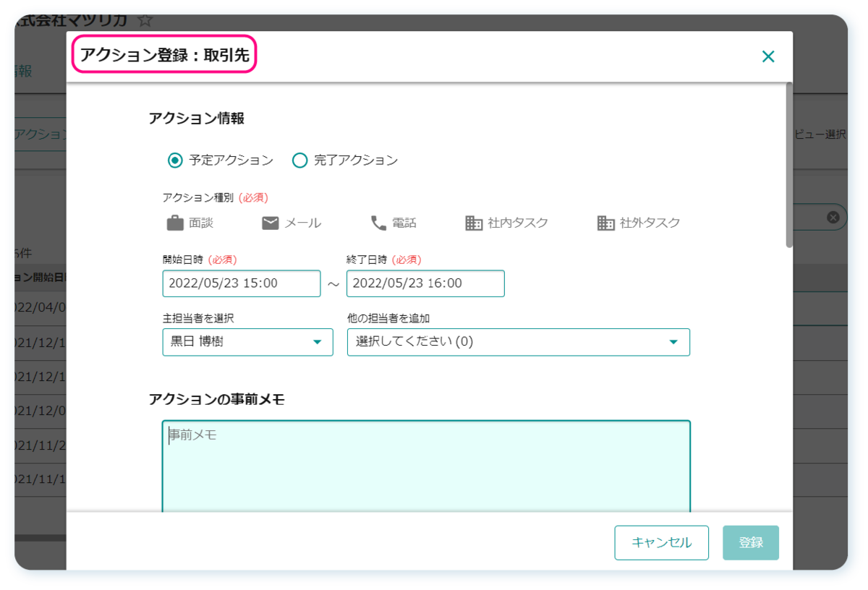The width and height of the screenshot is (868, 590).
Task: Click the 終了日時 date field
Action: click(x=425, y=283)
